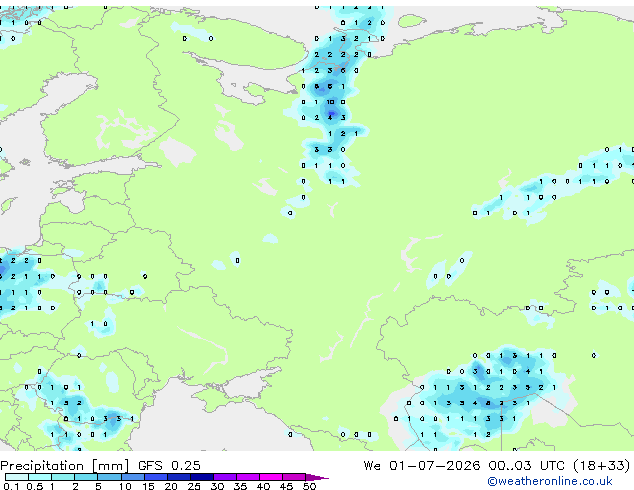Click the 'GFS 0.25' model label
Screen dimensions: 634x490
(x=169, y=466)
